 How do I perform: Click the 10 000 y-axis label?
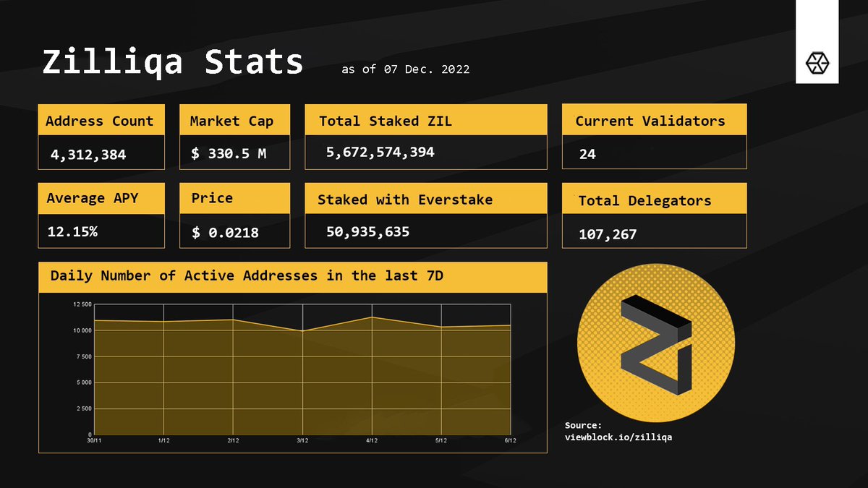point(82,330)
